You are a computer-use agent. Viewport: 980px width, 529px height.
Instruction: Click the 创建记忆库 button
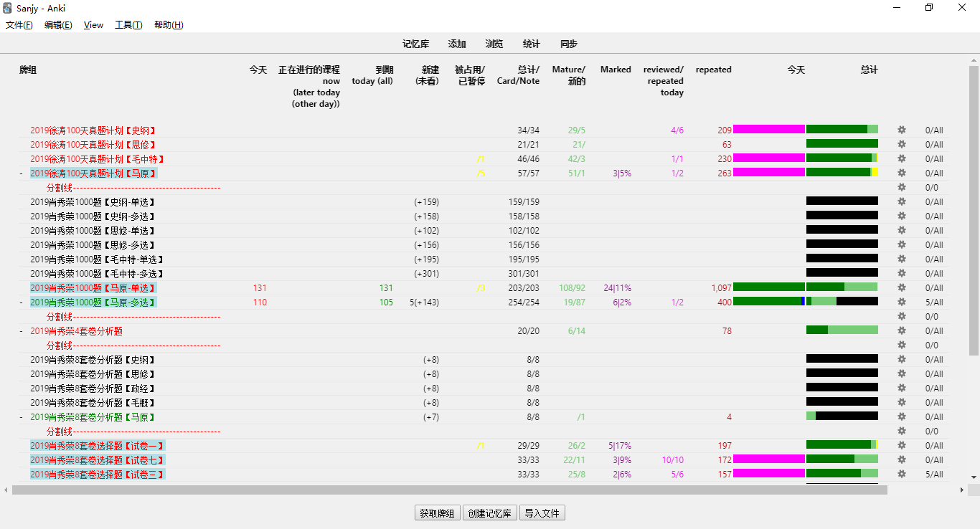490,513
